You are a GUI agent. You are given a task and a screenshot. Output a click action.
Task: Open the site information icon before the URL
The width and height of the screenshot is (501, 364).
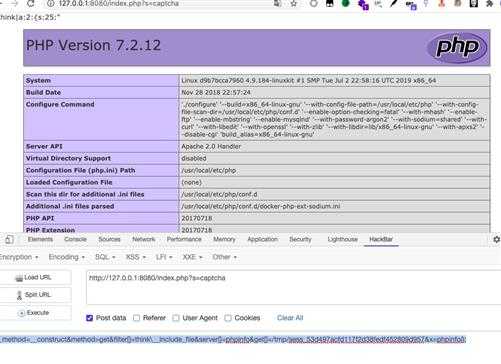[x=50, y=3]
